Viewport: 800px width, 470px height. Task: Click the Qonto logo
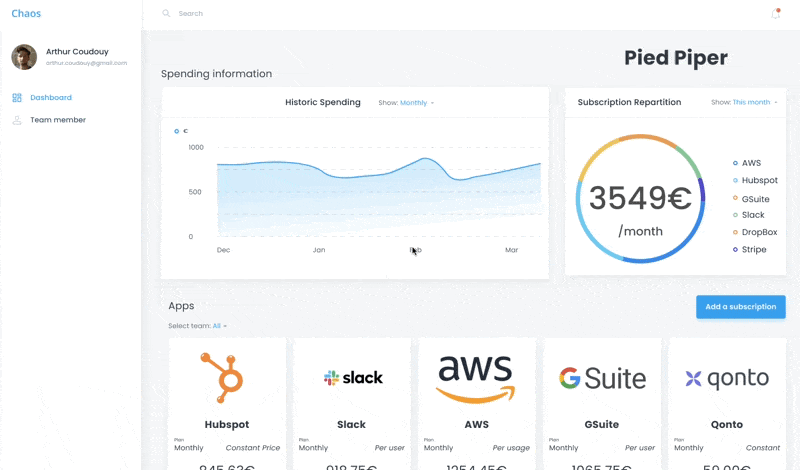pos(727,378)
